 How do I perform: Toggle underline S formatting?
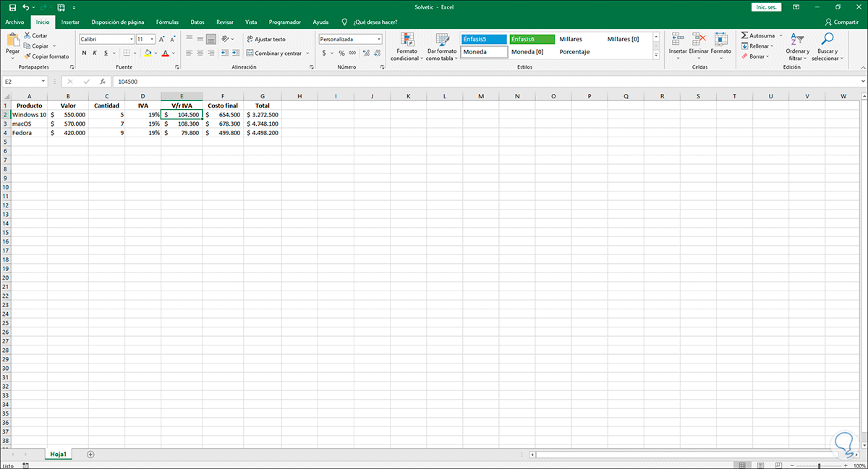coord(106,53)
